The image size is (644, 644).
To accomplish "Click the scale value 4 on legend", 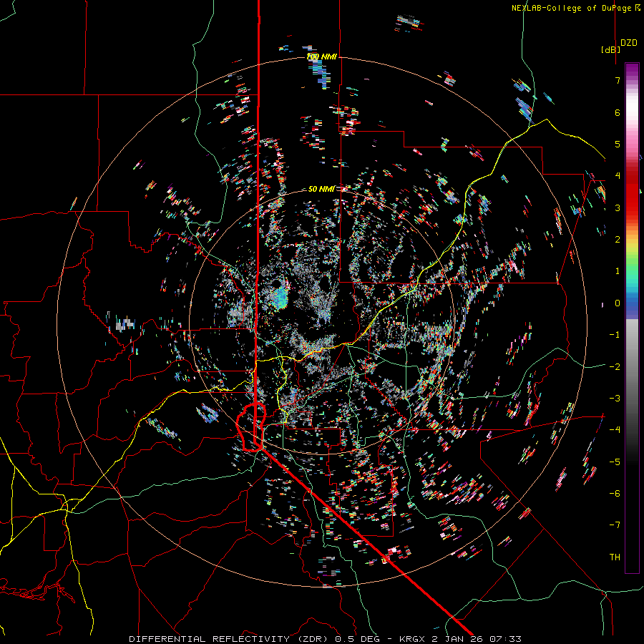I will coord(618,176).
